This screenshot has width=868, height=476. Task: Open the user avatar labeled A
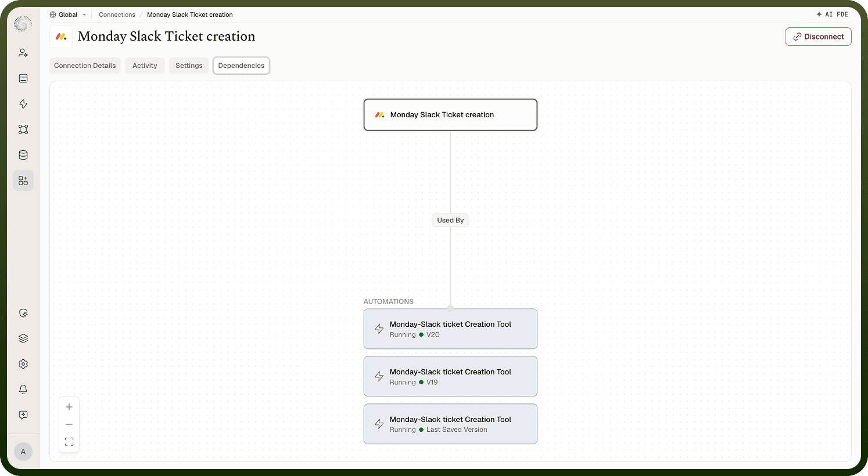pyautogui.click(x=23, y=452)
